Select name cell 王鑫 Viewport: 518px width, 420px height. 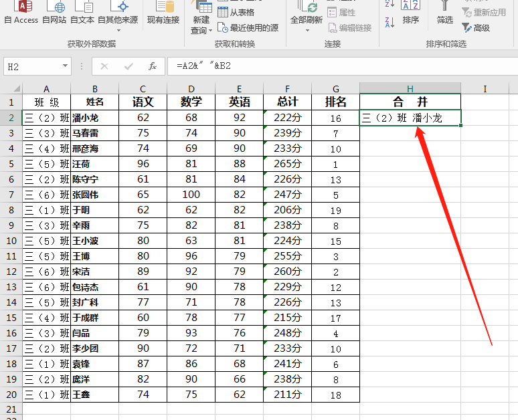pos(95,395)
